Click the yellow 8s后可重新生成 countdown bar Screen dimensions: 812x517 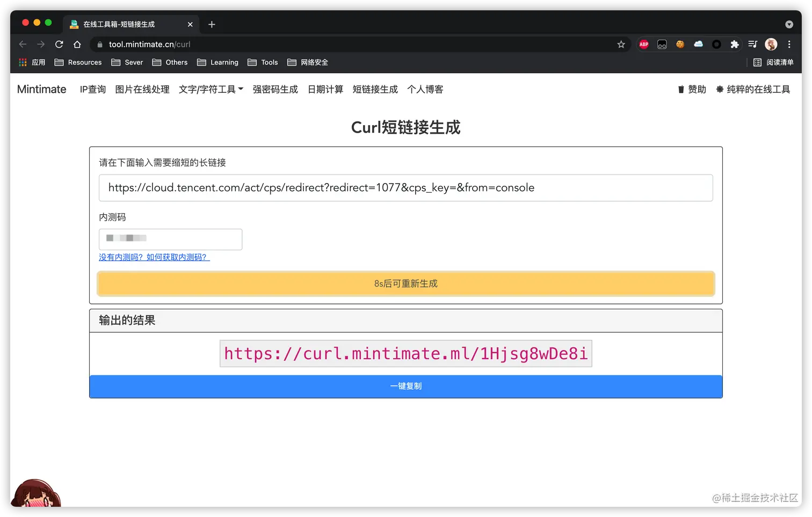coord(405,283)
